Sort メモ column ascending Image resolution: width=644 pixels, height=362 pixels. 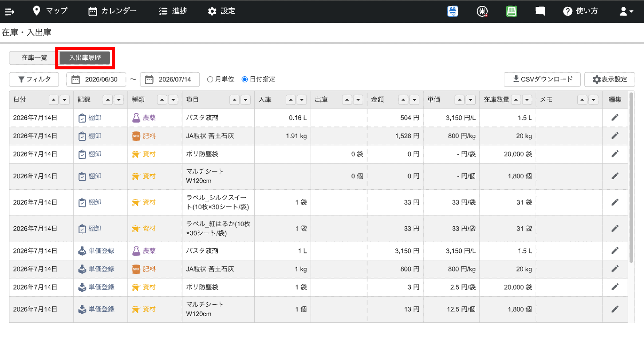pyautogui.click(x=583, y=100)
